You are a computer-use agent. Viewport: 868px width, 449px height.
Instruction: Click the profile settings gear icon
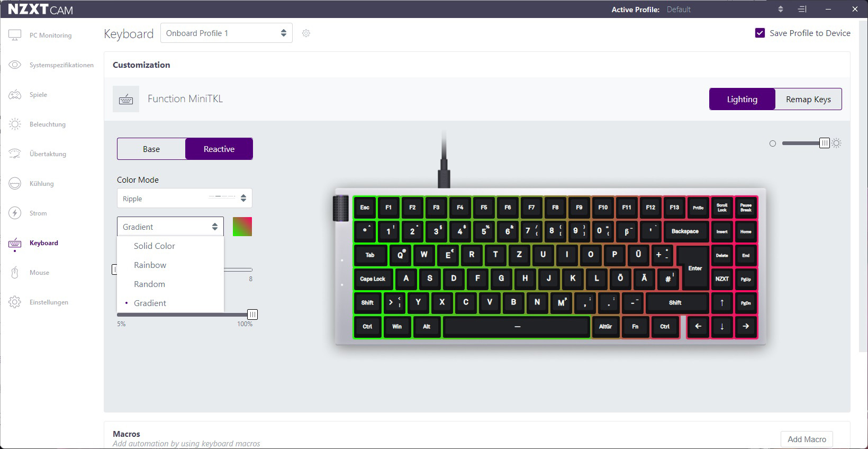(306, 33)
